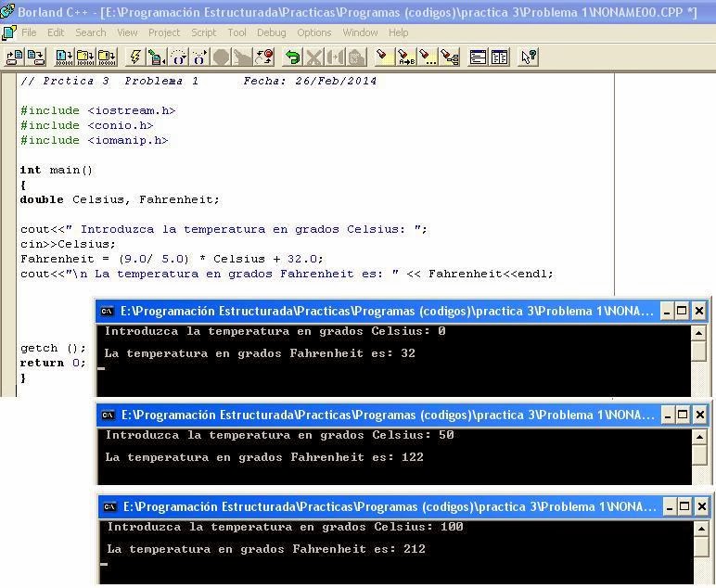Viewport: 716px width, 588px height.
Task: Click the 'getch ();' code line
Action: [53, 349]
